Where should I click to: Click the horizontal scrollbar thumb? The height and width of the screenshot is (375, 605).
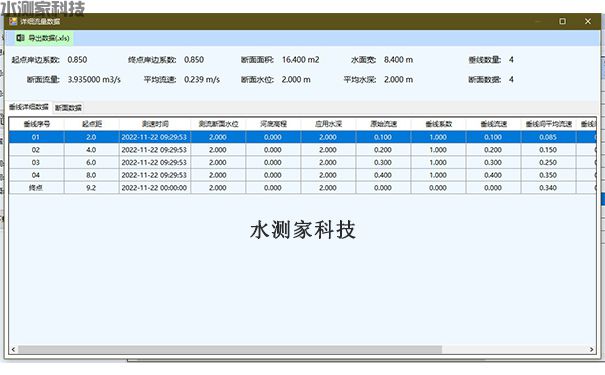click(230, 350)
